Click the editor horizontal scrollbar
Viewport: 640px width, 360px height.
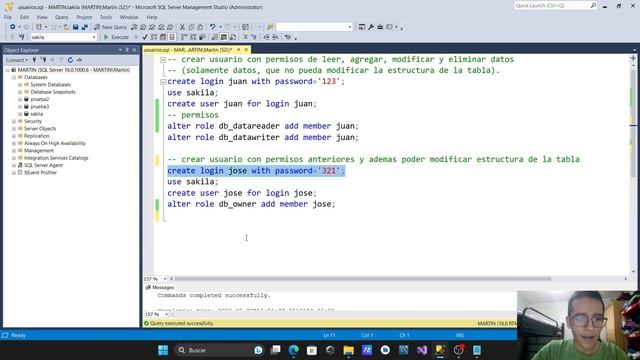point(362,279)
